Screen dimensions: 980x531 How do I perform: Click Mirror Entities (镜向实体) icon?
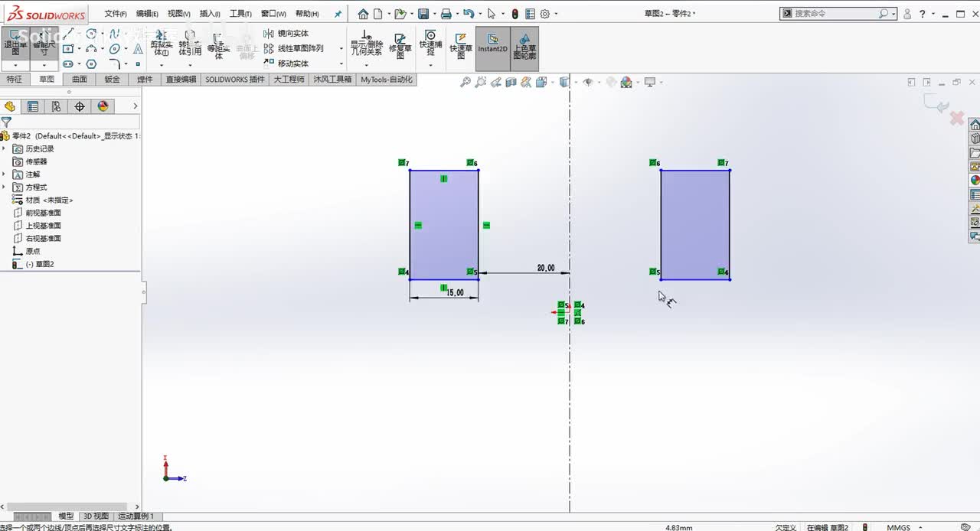pos(269,34)
